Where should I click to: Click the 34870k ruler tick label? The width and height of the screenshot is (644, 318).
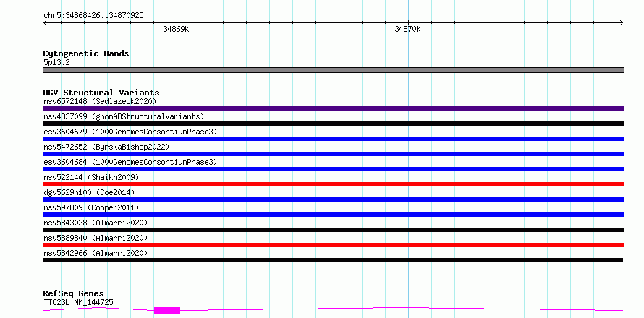click(x=407, y=29)
